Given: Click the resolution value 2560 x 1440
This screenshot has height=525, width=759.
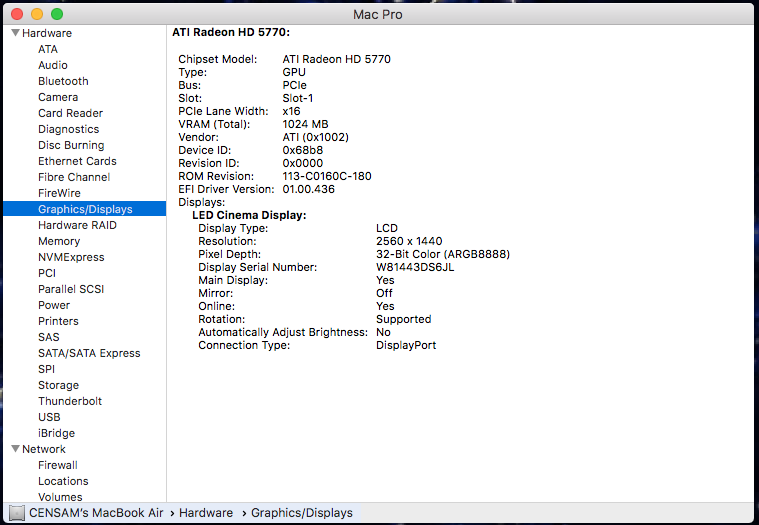Looking at the screenshot, I should (x=409, y=241).
